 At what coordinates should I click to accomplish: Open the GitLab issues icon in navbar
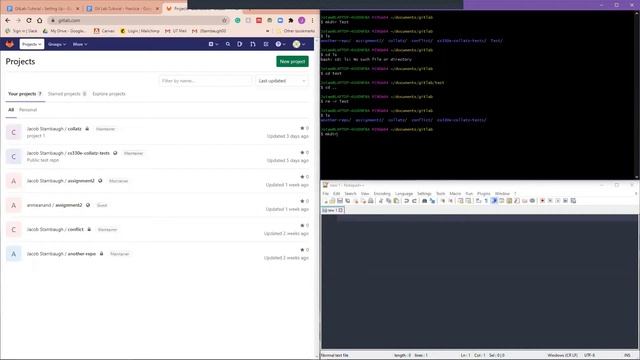click(240, 44)
